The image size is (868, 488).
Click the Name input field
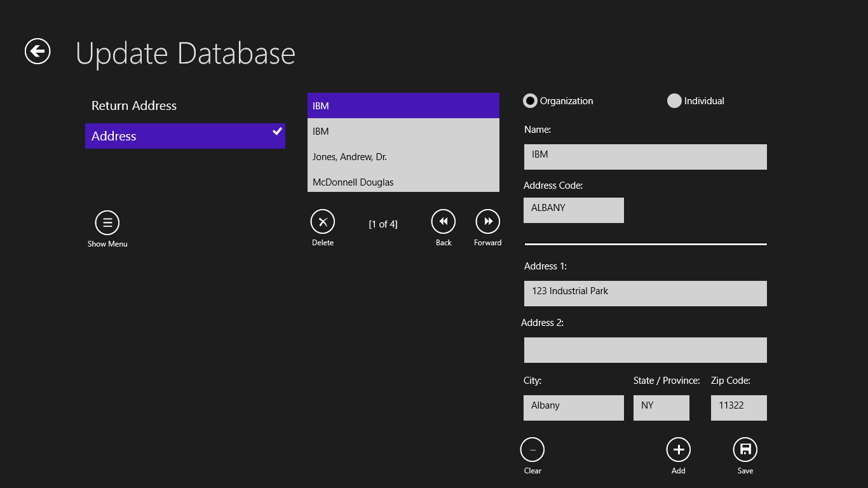pyautogui.click(x=645, y=156)
